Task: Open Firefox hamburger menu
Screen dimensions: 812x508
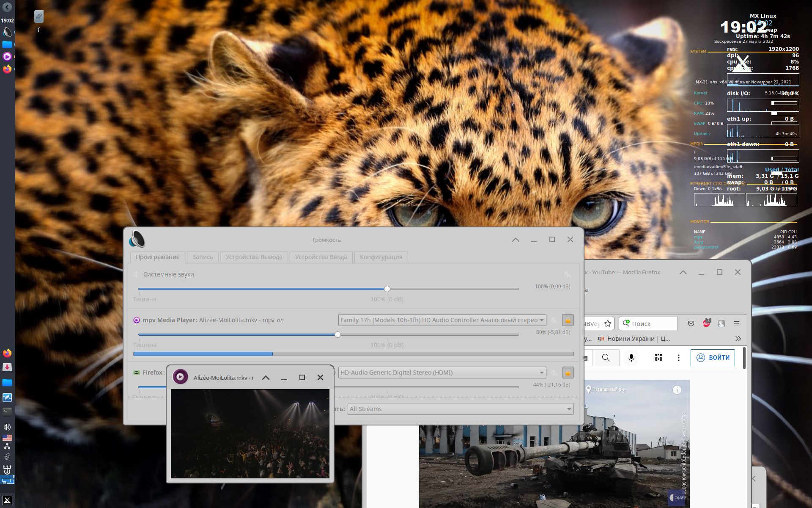Action: tap(737, 323)
